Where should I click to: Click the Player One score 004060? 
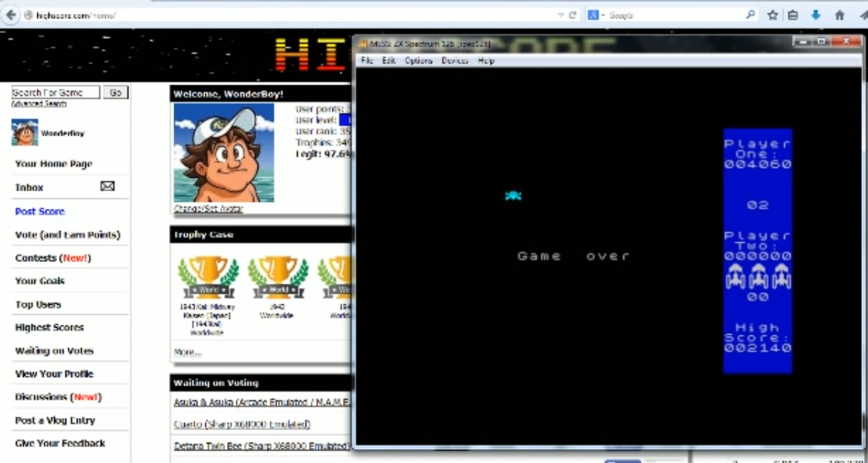point(757,165)
